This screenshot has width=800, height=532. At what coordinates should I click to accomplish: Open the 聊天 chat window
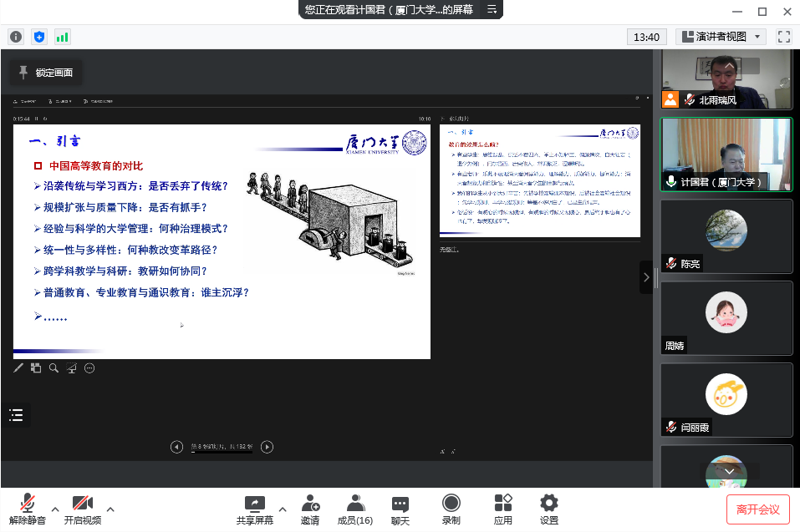pos(400,509)
